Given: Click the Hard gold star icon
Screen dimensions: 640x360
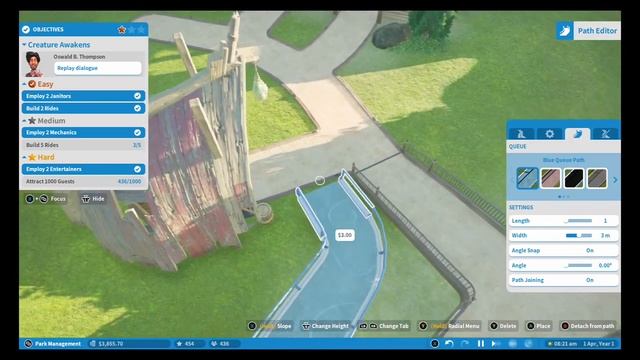Looking at the screenshot, I should [x=32, y=157].
